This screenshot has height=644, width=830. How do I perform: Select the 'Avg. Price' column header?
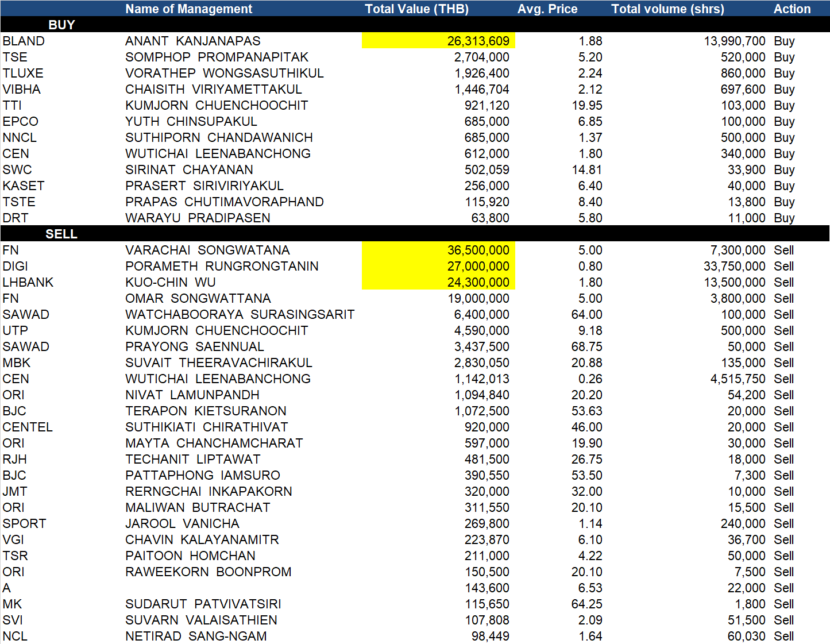tap(547, 9)
